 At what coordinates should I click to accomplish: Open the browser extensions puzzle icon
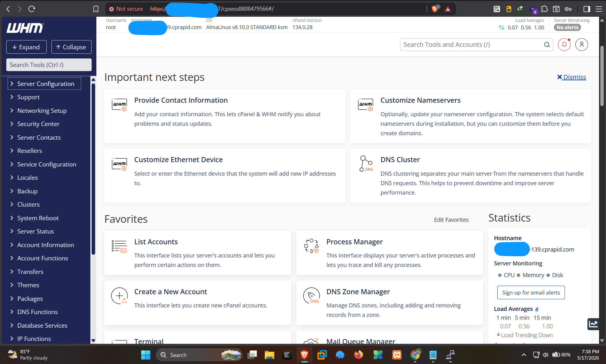tap(544, 9)
